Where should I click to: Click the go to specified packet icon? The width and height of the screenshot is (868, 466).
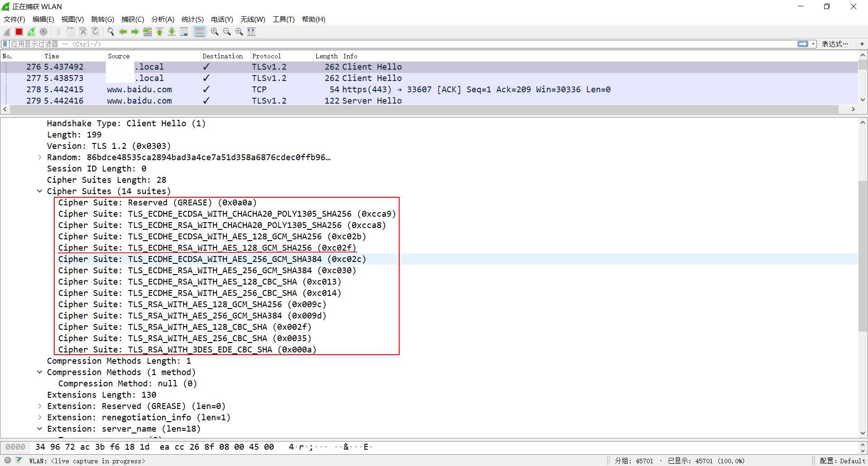(147, 32)
